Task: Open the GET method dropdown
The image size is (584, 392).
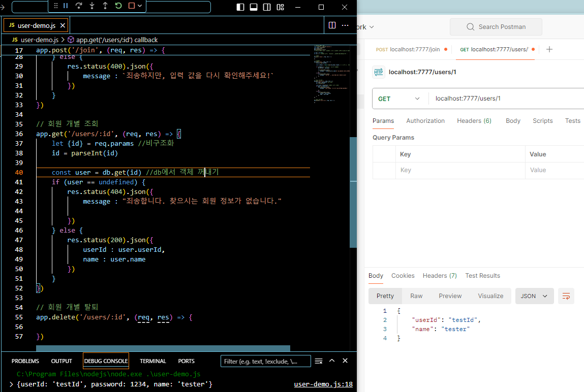Action: (399, 99)
